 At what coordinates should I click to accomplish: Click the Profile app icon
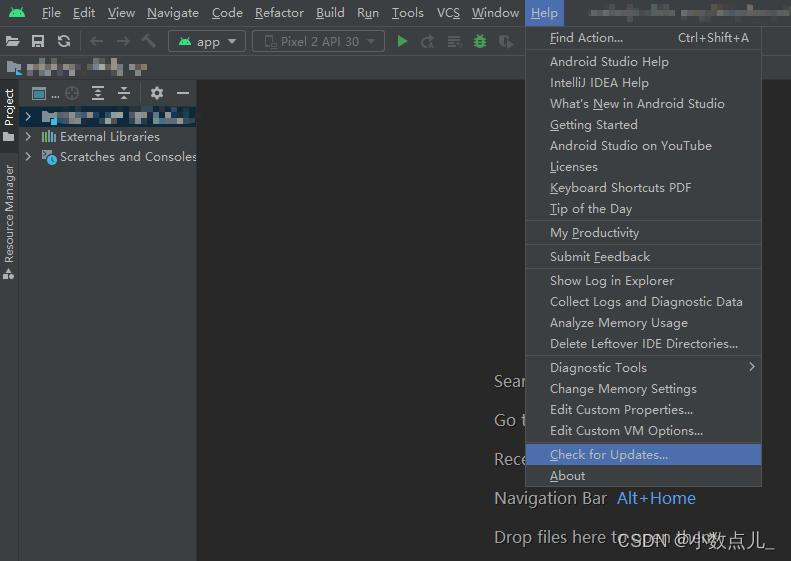505,41
